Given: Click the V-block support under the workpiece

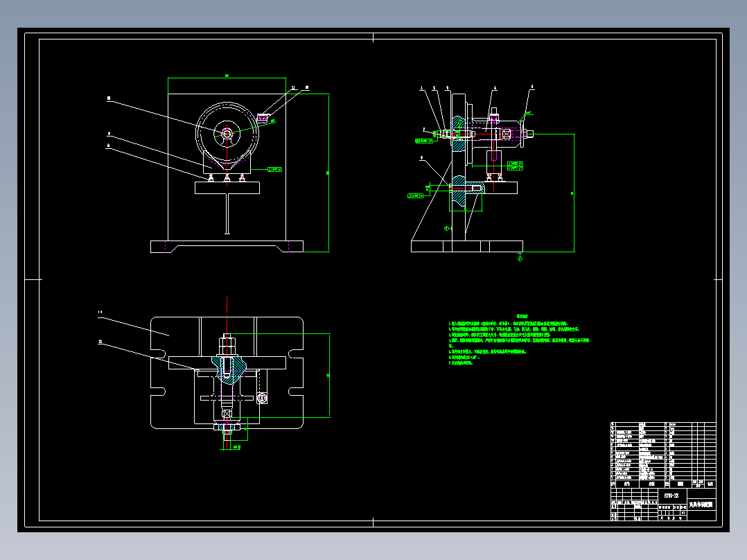Looking at the screenshot, I should pos(227,162).
